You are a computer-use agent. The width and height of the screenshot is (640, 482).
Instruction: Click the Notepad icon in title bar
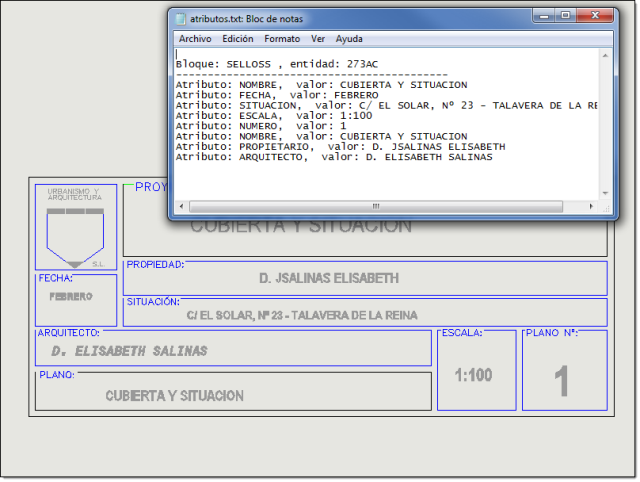180,19
